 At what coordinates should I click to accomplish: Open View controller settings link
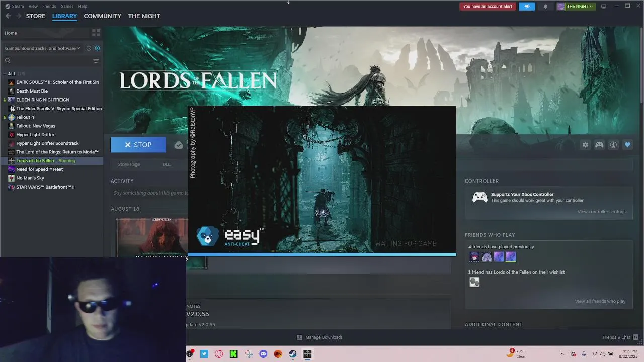coord(601,212)
